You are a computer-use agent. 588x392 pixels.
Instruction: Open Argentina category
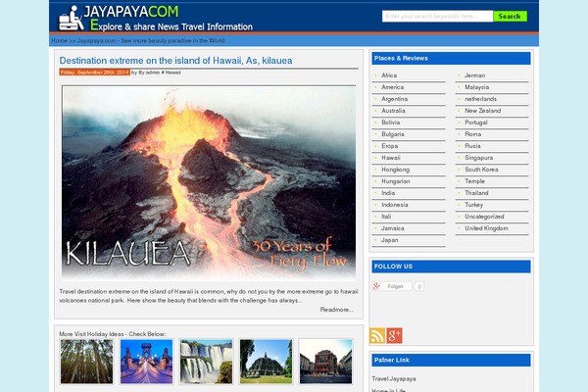click(394, 99)
